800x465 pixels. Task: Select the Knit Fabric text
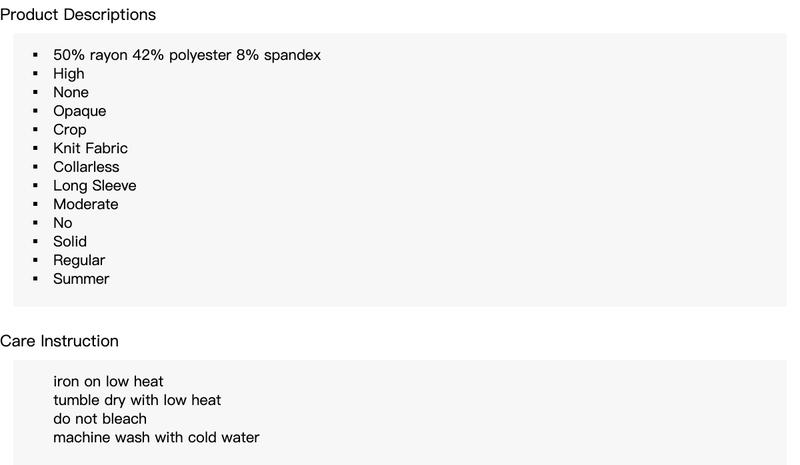click(x=90, y=148)
